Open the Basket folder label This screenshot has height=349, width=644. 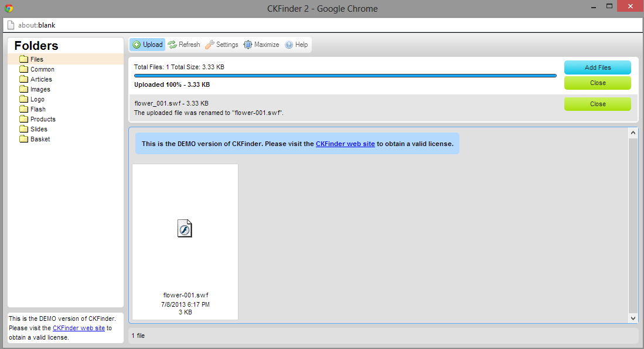tap(40, 139)
